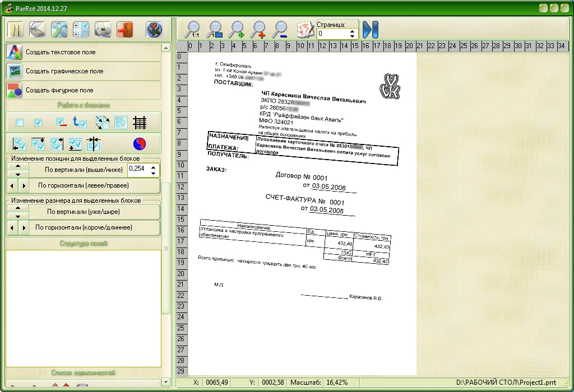Image resolution: width=574 pixels, height=392 pixels.
Task: Lengthen selected blocks horizontally (right arrow)
Action: (x=24, y=228)
